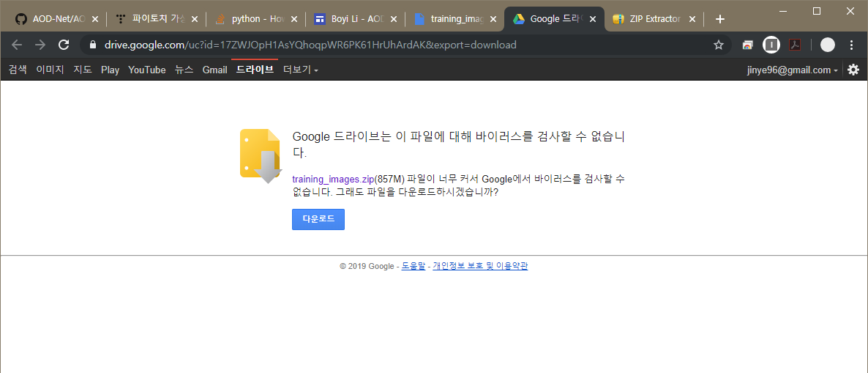This screenshot has height=373, width=868.
Task: Open the 도움말 help link
Action: pyautogui.click(x=414, y=266)
